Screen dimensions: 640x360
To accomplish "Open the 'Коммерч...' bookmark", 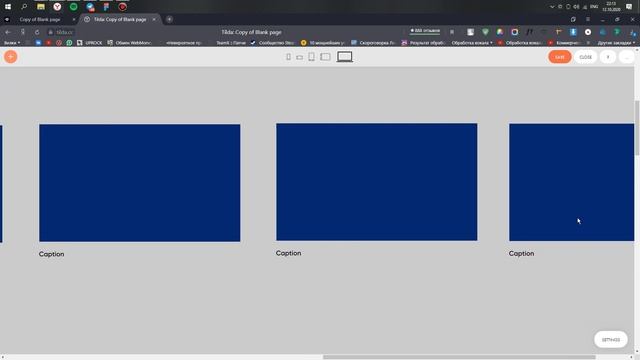I will pyautogui.click(x=564, y=42).
